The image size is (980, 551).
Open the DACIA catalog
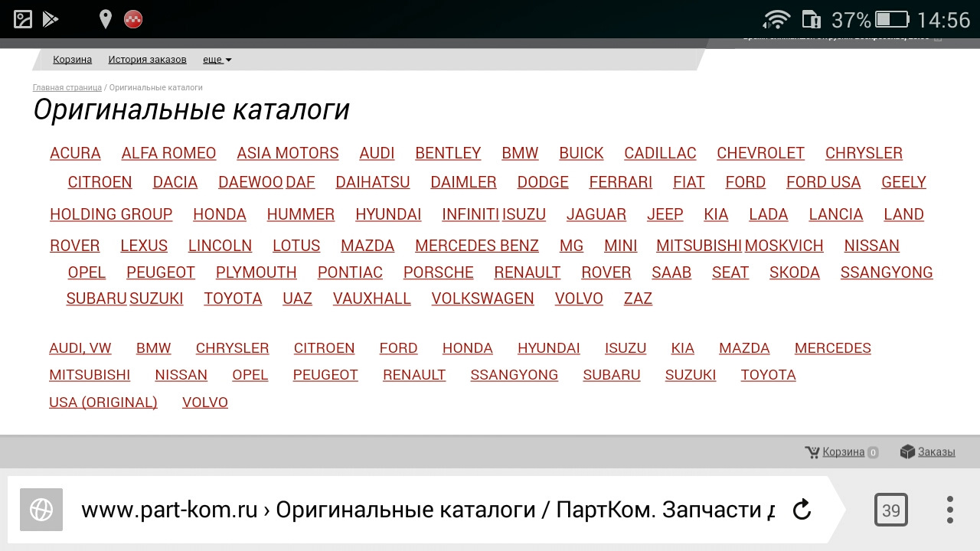point(175,182)
